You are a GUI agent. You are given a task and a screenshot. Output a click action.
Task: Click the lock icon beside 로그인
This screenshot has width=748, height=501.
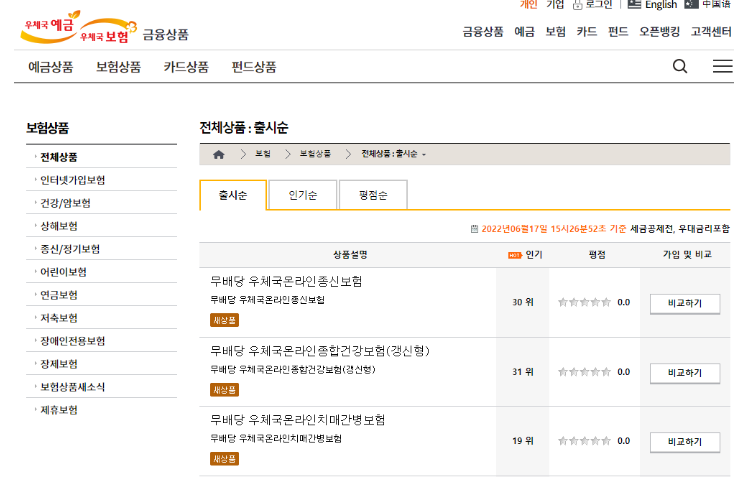click(578, 5)
